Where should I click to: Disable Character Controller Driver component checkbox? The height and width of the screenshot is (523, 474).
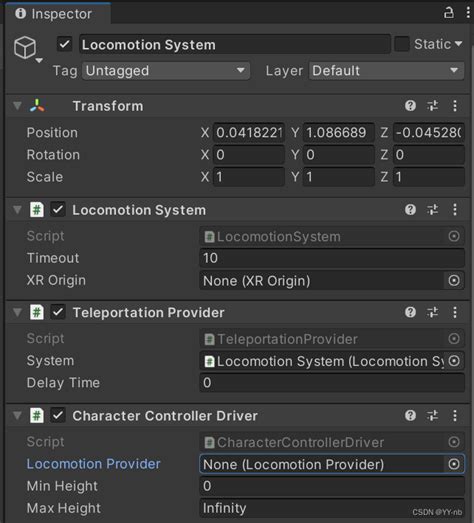[x=58, y=416]
